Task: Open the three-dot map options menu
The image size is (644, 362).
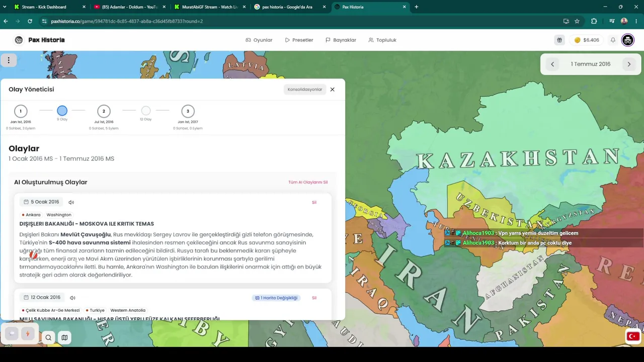Action: (x=9, y=60)
